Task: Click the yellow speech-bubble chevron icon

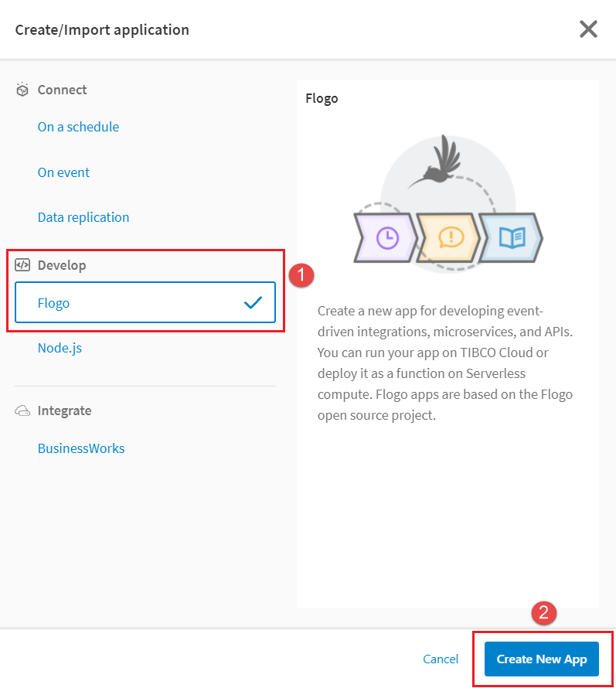Action: click(448, 237)
